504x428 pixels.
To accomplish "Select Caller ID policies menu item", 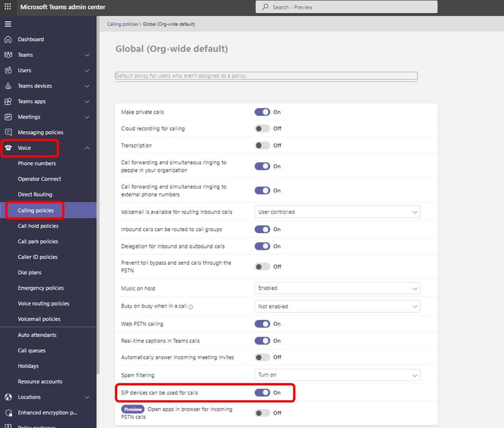I will tap(38, 257).
